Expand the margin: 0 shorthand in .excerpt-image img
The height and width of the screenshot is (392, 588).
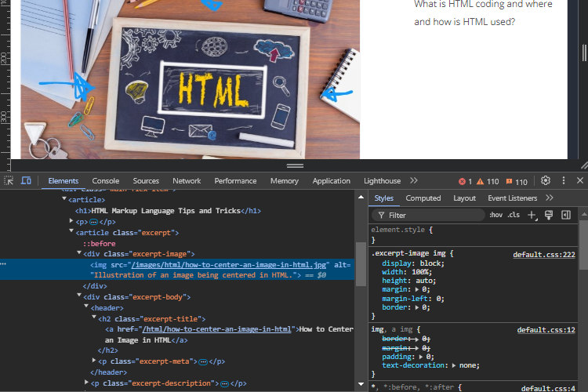(416, 289)
